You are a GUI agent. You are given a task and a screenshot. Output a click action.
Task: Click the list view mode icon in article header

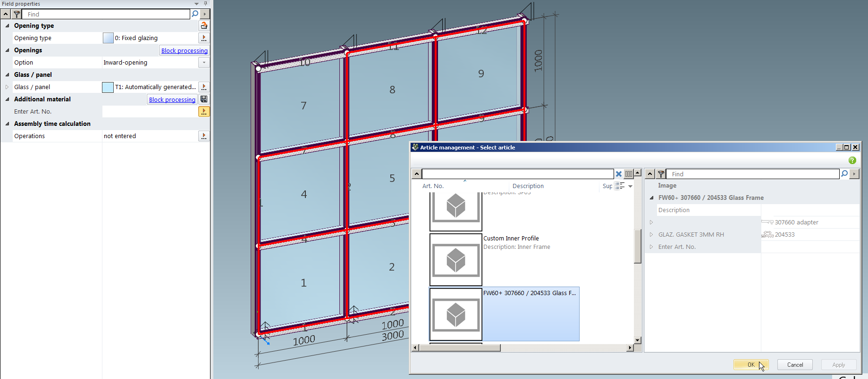[x=620, y=186]
